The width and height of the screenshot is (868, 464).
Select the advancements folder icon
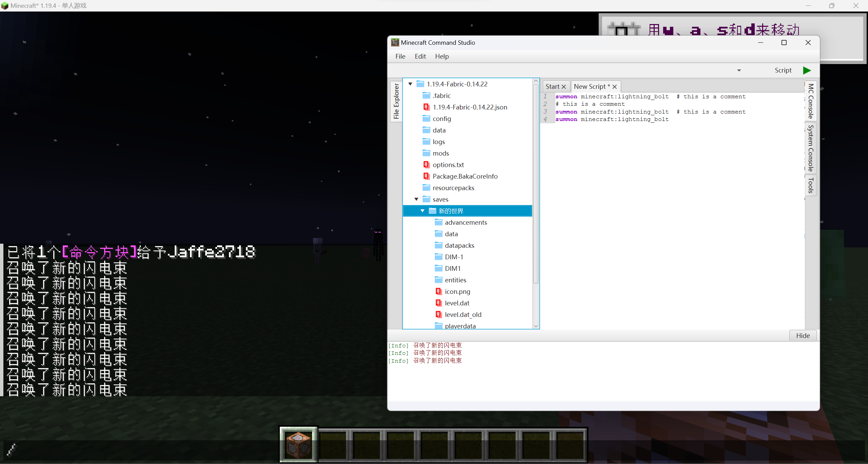[x=439, y=222]
